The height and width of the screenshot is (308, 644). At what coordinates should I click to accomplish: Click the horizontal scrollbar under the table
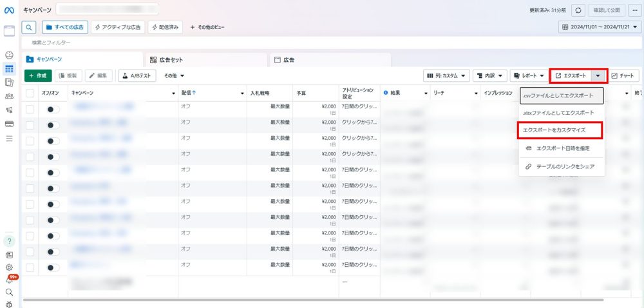pos(314,300)
